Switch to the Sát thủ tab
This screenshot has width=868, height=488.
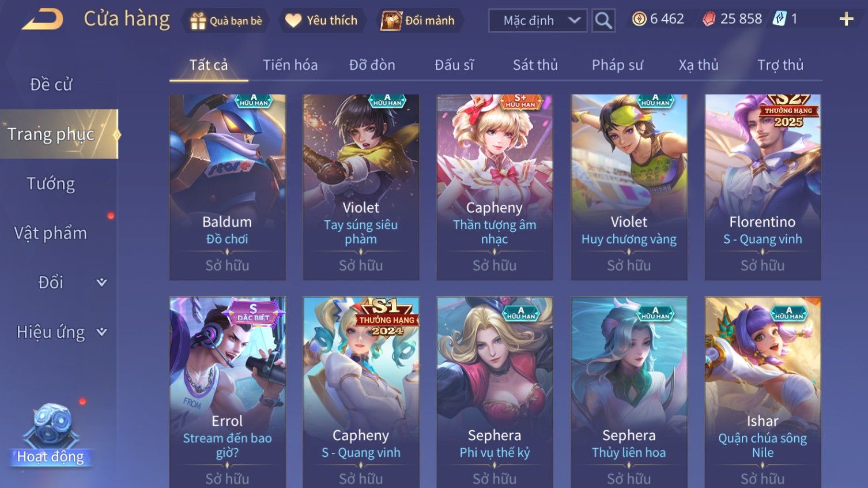(x=535, y=65)
